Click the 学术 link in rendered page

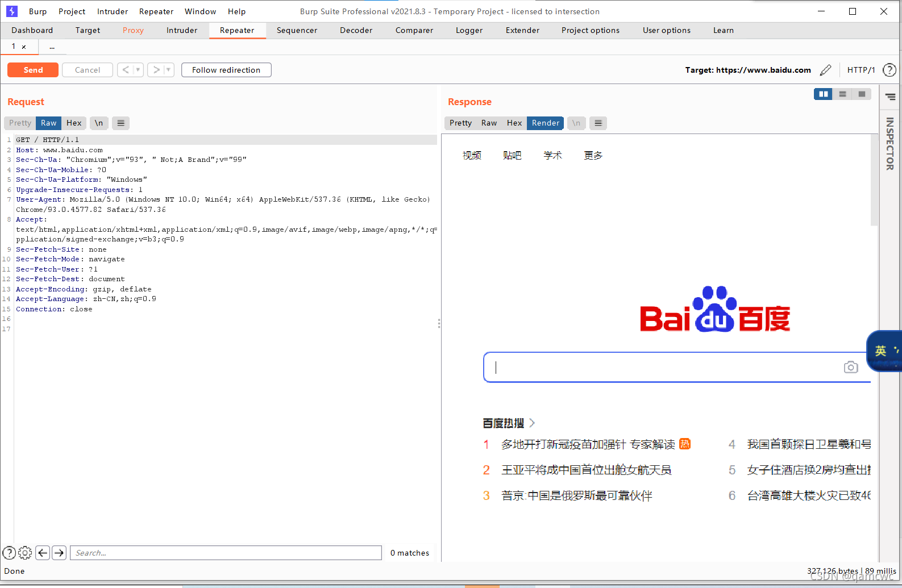pos(552,155)
